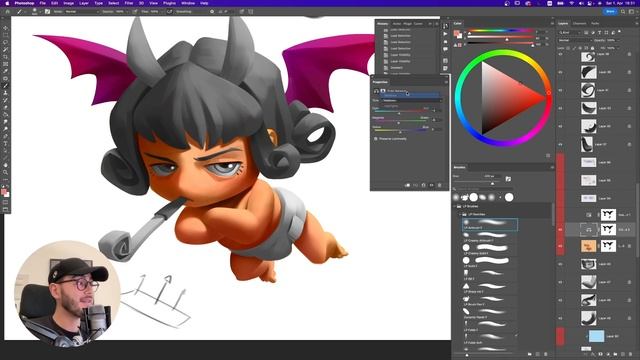The width and height of the screenshot is (640, 360).
Task: Add layer style with fx icon
Action: tap(593, 354)
